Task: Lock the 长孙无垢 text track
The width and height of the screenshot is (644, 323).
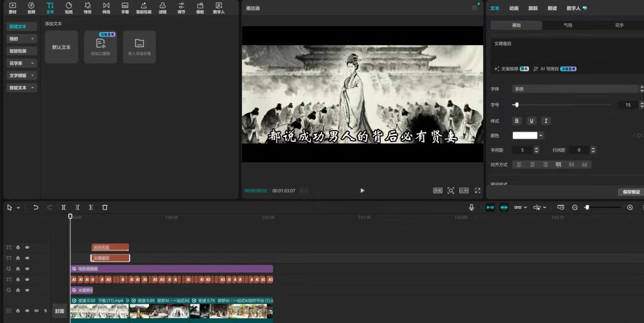Action: pyautogui.click(x=18, y=247)
